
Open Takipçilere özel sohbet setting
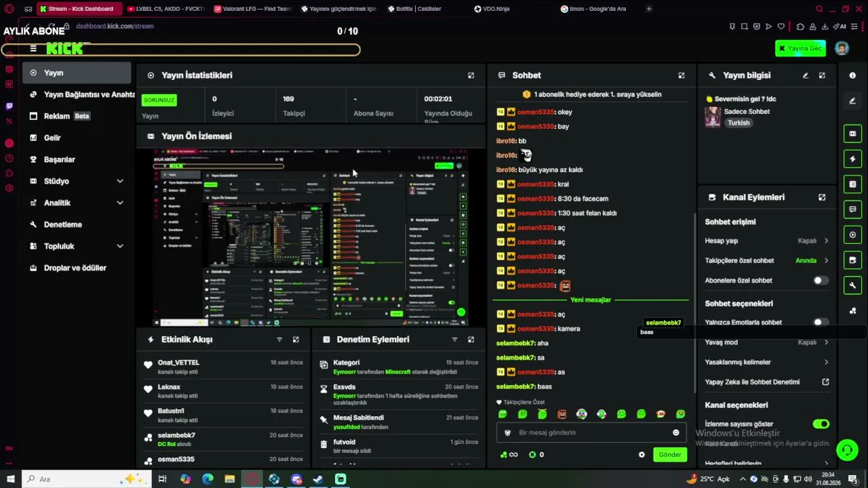click(x=767, y=260)
